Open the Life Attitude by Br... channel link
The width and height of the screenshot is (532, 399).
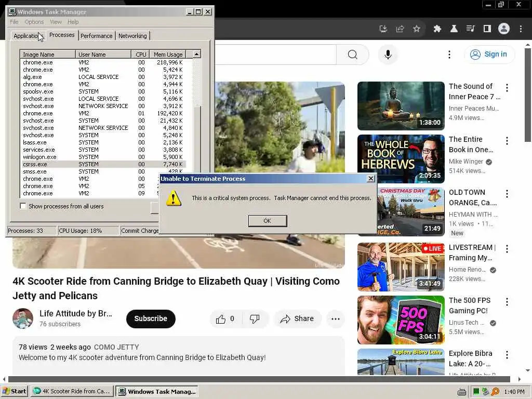click(76, 313)
